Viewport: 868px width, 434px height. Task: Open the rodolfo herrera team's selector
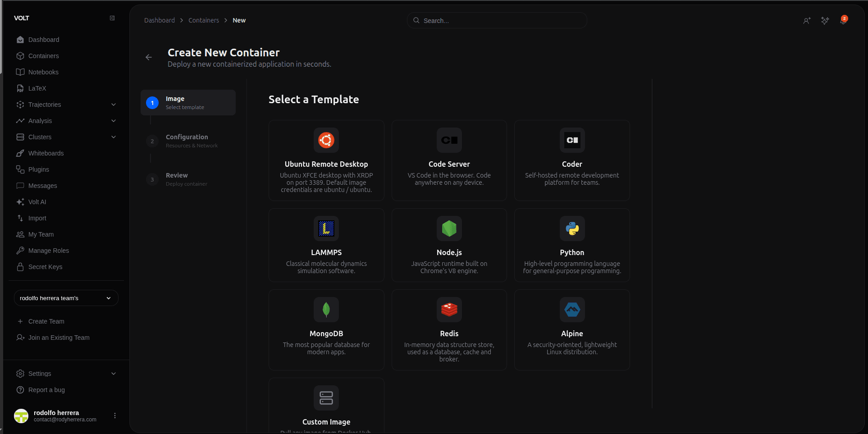(x=66, y=298)
